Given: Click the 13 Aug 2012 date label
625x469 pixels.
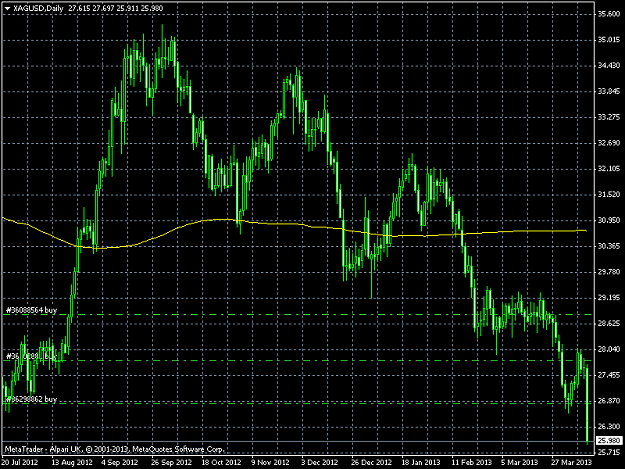Looking at the screenshot, I should [x=72, y=462].
